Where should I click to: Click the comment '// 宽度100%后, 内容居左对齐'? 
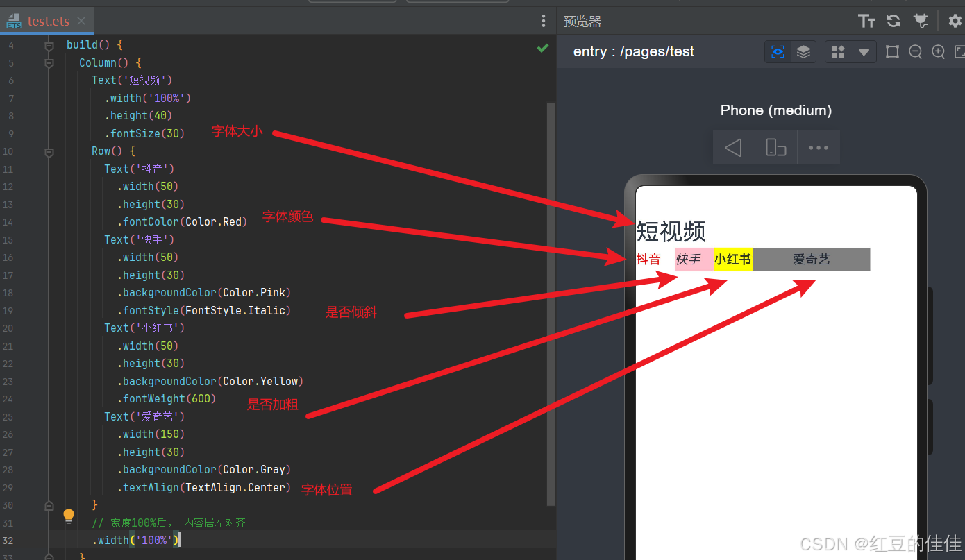169,523
